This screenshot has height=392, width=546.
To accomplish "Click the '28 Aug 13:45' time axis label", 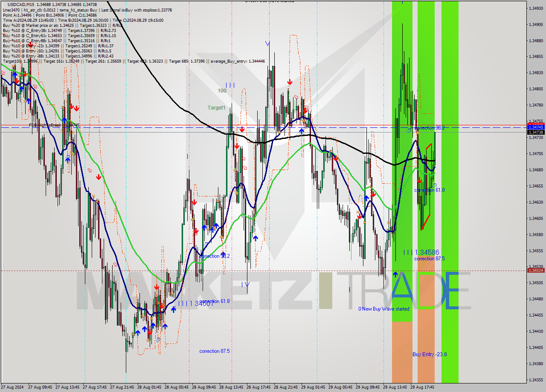I will coord(230,387).
